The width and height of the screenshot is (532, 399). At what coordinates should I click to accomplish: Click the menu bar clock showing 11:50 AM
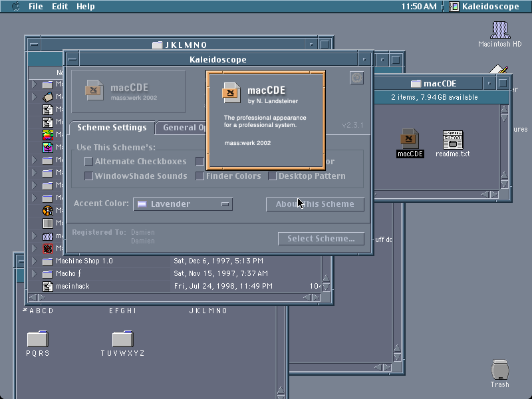pos(419,7)
